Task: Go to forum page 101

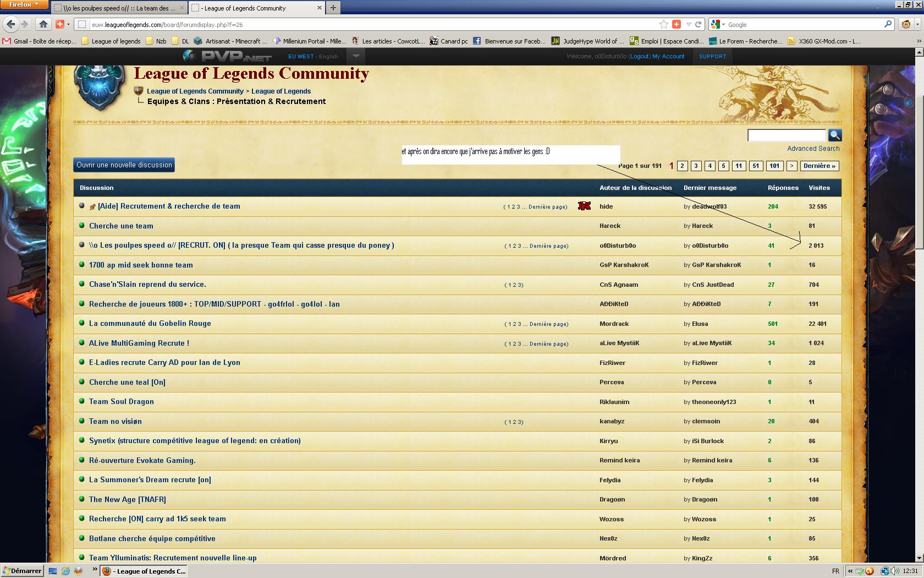Action: (x=774, y=166)
